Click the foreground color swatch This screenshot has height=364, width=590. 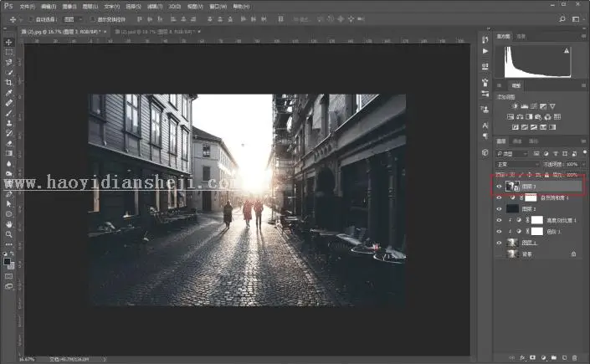7,261
